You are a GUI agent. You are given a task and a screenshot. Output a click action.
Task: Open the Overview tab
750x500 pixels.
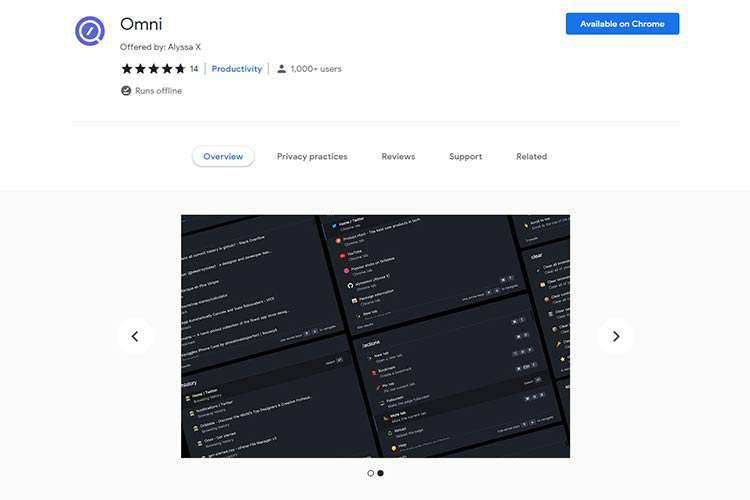click(223, 157)
